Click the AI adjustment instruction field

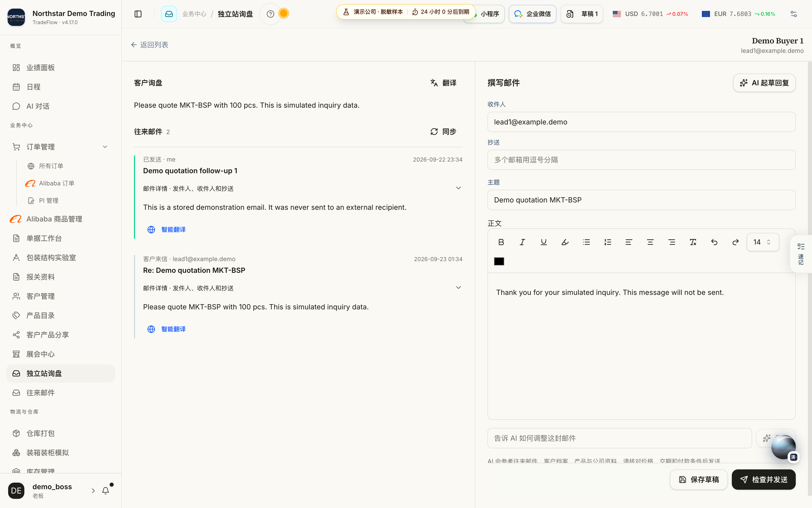point(619,438)
